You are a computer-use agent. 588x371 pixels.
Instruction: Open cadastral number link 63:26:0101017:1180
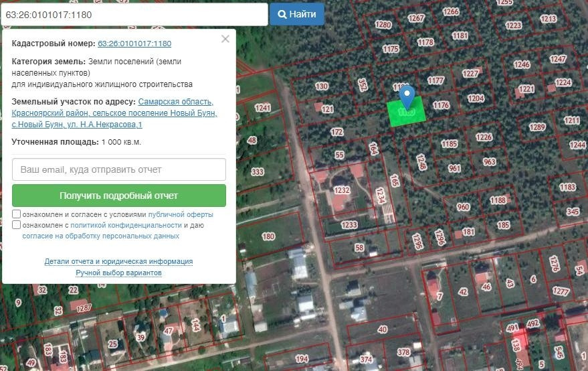point(134,44)
